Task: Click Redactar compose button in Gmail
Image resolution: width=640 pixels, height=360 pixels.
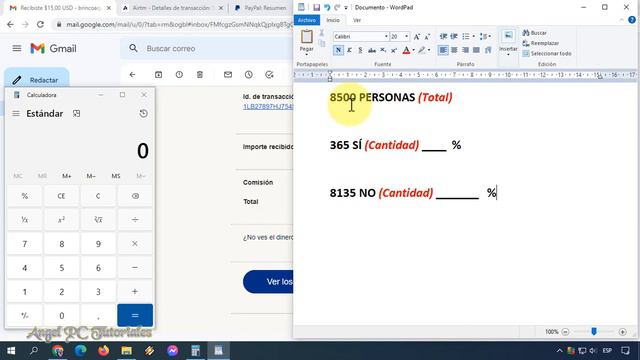Action: (x=37, y=80)
